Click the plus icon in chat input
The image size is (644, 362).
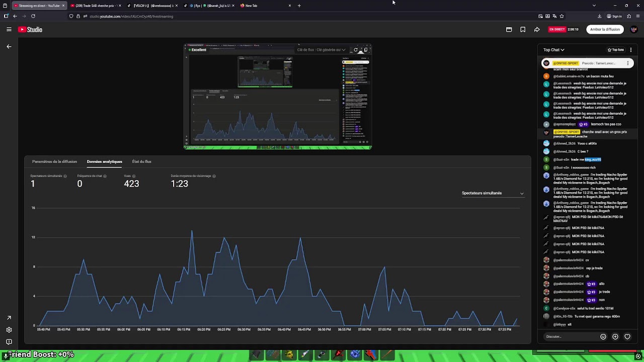(x=615, y=336)
